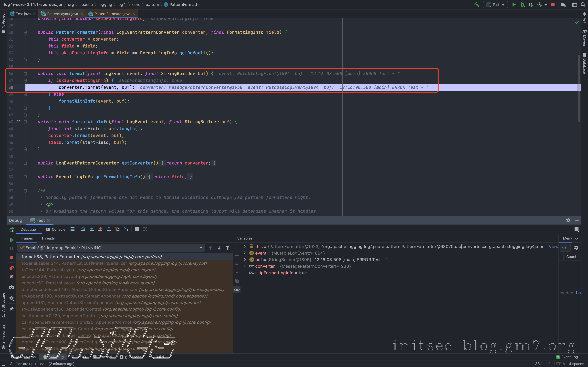Switch to the Threads tab
Screen dimensions: 588x367
click(x=48, y=238)
